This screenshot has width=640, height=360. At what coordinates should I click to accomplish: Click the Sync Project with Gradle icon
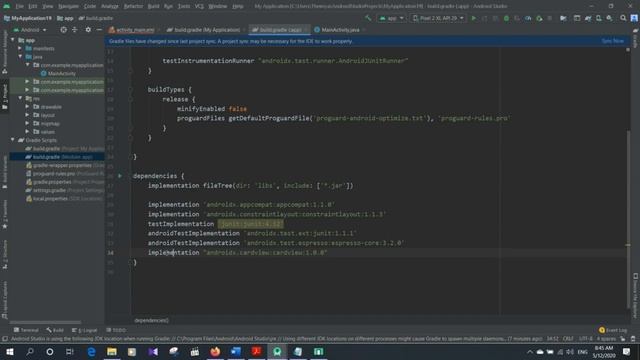pos(588,18)
